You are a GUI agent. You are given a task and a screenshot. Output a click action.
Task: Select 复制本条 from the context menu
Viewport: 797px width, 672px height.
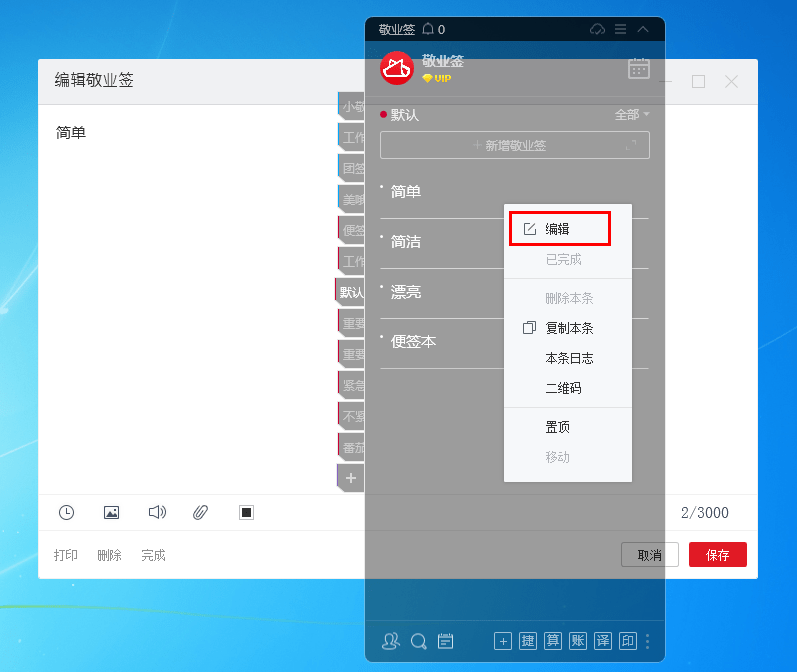pos(569,328)
